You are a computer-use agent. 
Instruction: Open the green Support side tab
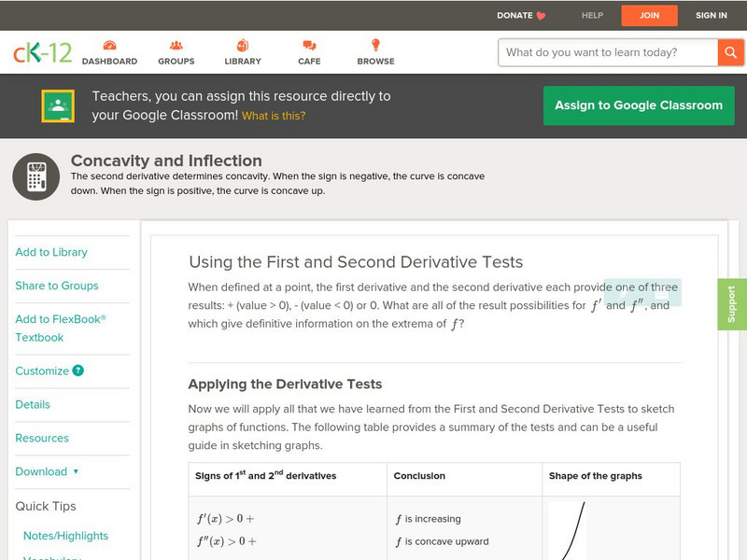coord(732,304)
